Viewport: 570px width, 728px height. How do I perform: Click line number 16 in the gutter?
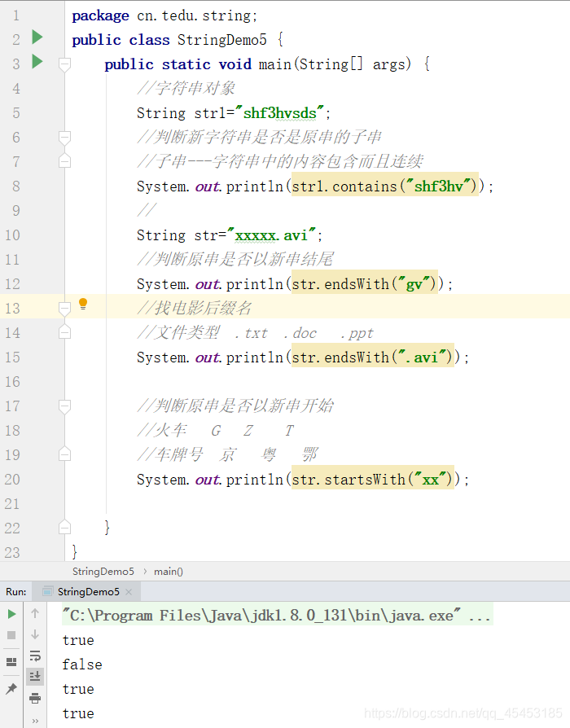(12, 382)
